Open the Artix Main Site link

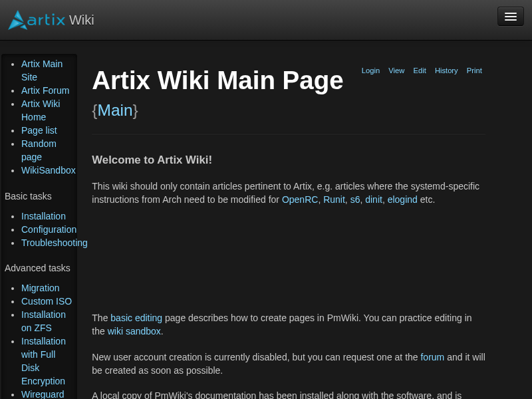42,70
